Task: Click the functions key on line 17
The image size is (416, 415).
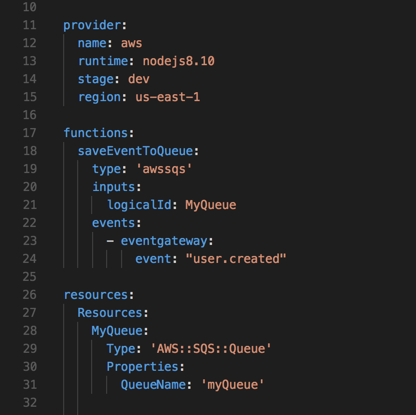Action: pyautogui.click(x=96, y=133)
